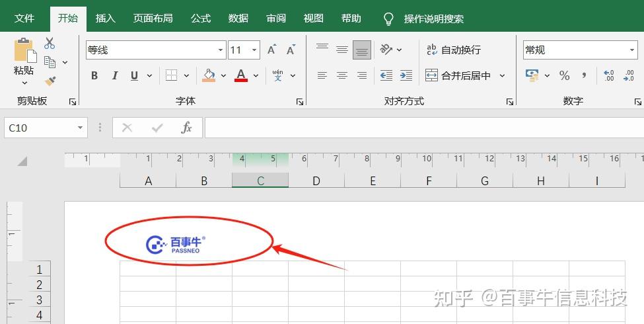This screenshot has width=644, height=324.
Task: Increase indent icon
Action: tap(406, 75)
